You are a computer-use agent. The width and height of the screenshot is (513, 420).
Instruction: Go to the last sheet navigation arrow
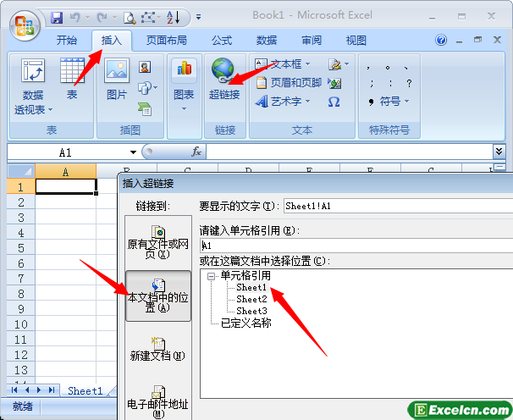[52, 390]
